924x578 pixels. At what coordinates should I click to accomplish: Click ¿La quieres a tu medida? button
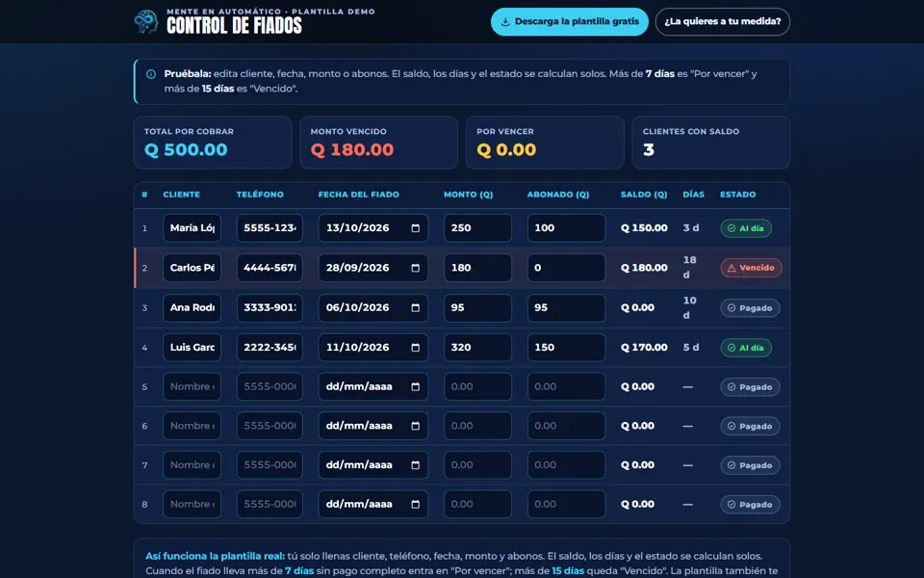pyautogui.click(x=723, y=22)
